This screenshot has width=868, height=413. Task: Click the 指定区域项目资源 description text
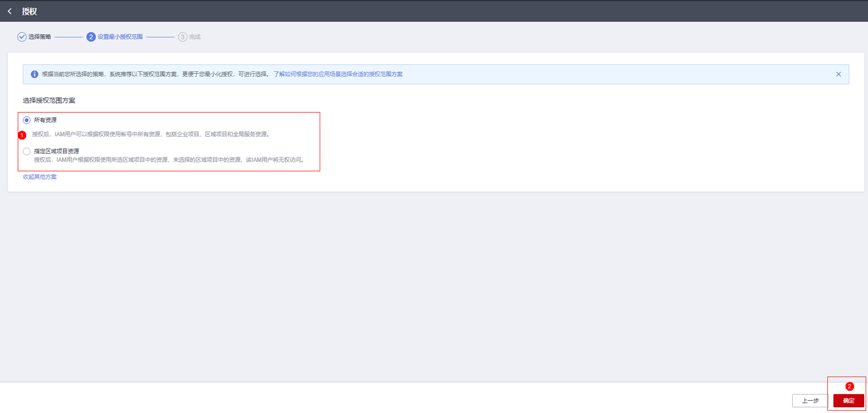pos(169,160)
